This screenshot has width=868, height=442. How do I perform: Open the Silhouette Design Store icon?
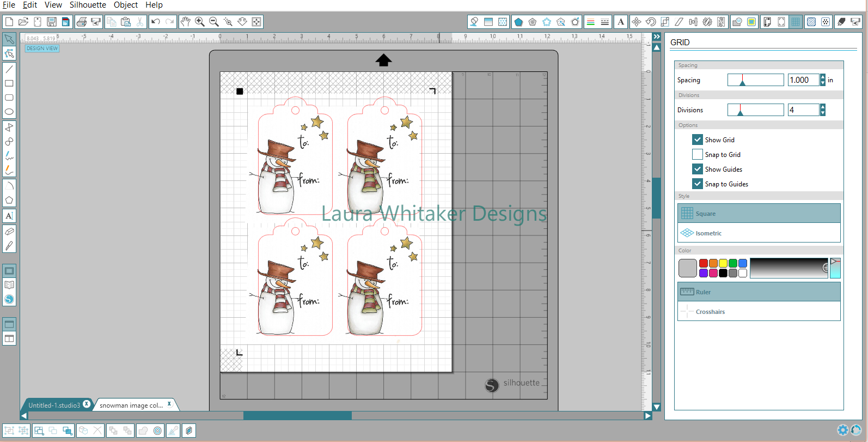[x=9, y=299]
